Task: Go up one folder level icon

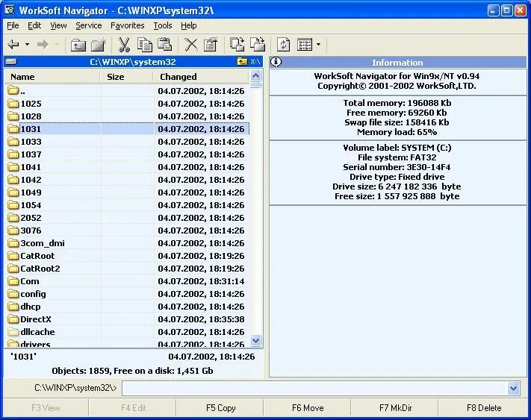Action: coord(78,45)
